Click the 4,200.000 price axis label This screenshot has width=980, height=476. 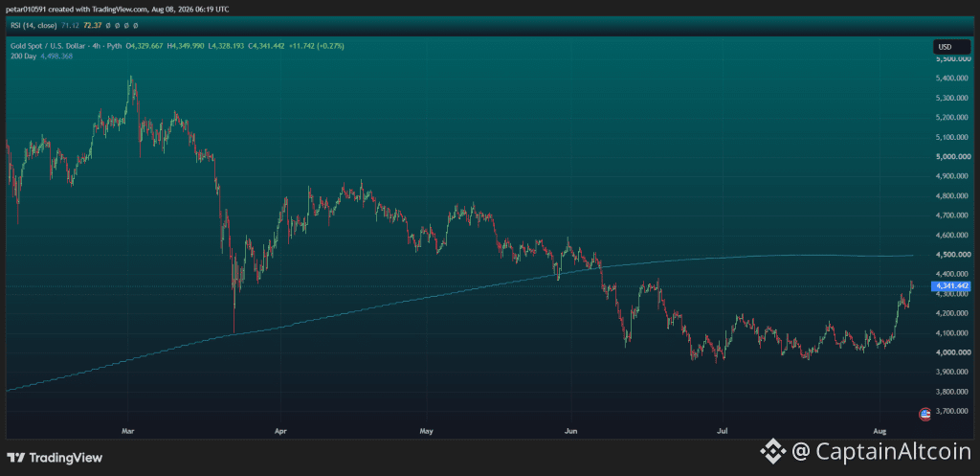coord(953,313)
